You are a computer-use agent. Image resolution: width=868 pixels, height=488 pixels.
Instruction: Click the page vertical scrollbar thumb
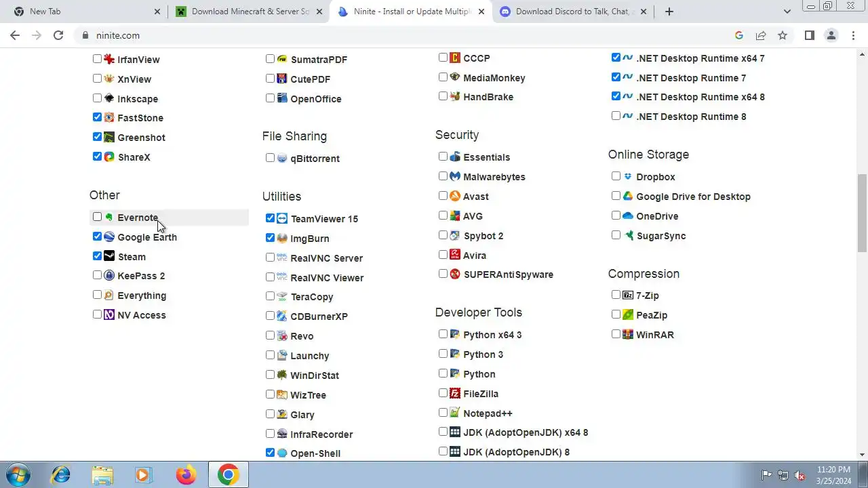862,212
